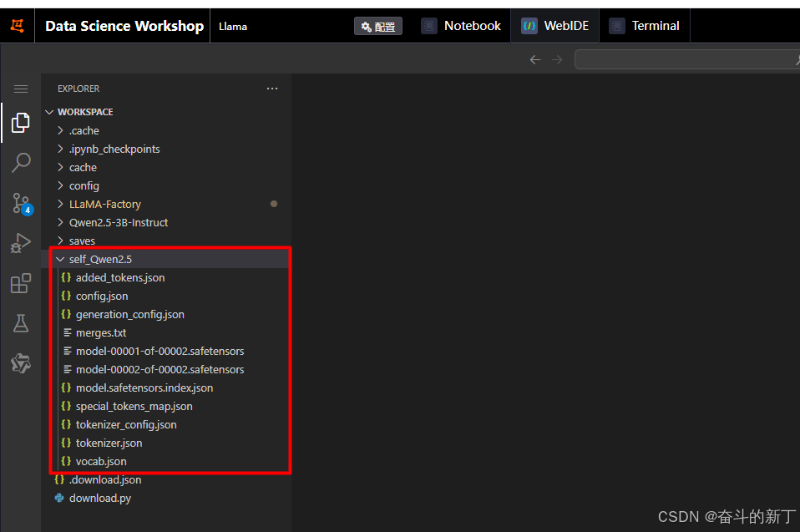Open .download.json file
The height and width of the screenshot is (532, 800).
166,479
